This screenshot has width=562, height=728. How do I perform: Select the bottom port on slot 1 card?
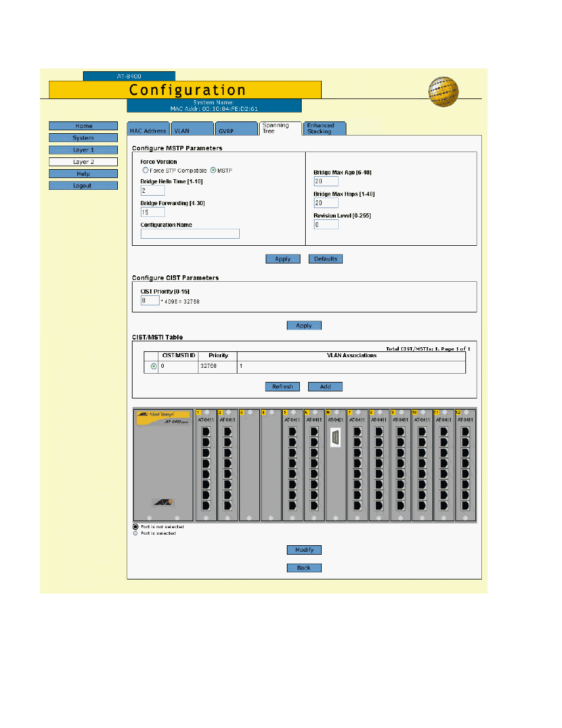206,506
